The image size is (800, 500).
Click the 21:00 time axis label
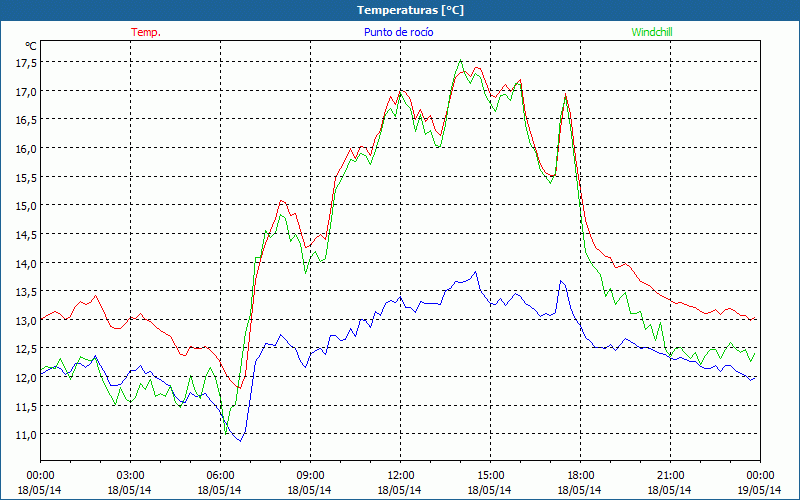coord(670,476)
